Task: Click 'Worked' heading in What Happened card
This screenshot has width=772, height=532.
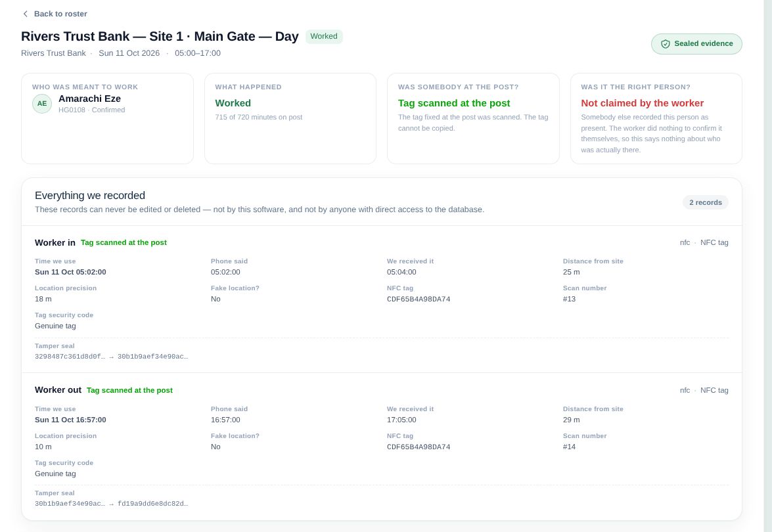Action: (233, 103)
